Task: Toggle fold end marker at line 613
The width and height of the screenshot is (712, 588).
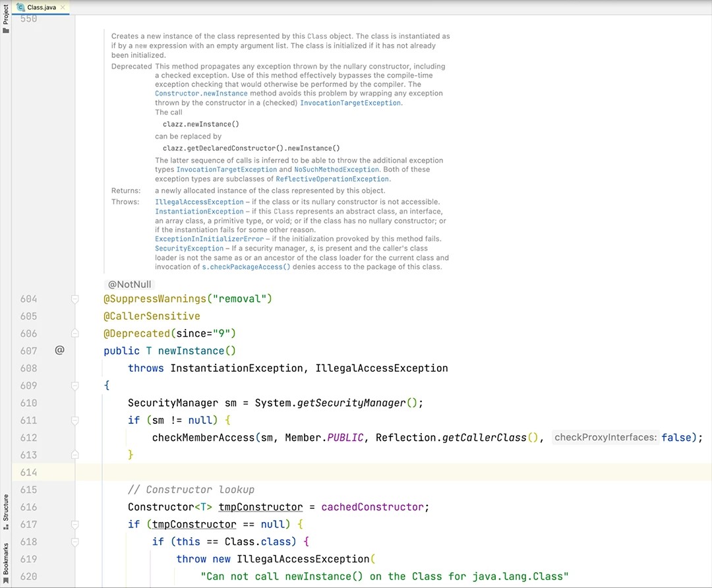Action: point(75,454)
